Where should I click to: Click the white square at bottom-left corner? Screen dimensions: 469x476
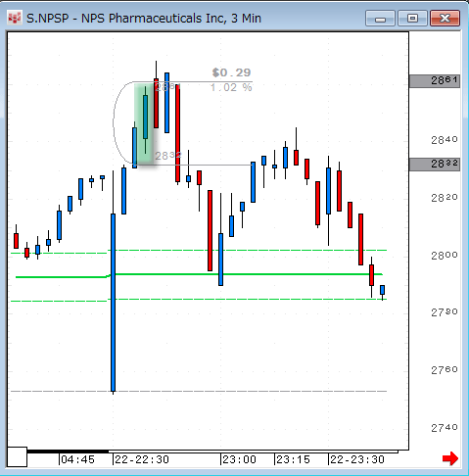(17, 456)
